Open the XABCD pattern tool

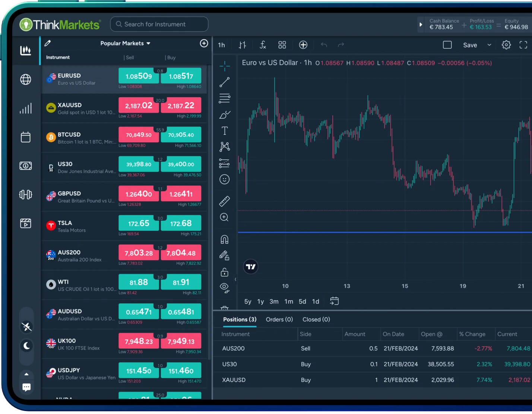click(x=224, y=146)
